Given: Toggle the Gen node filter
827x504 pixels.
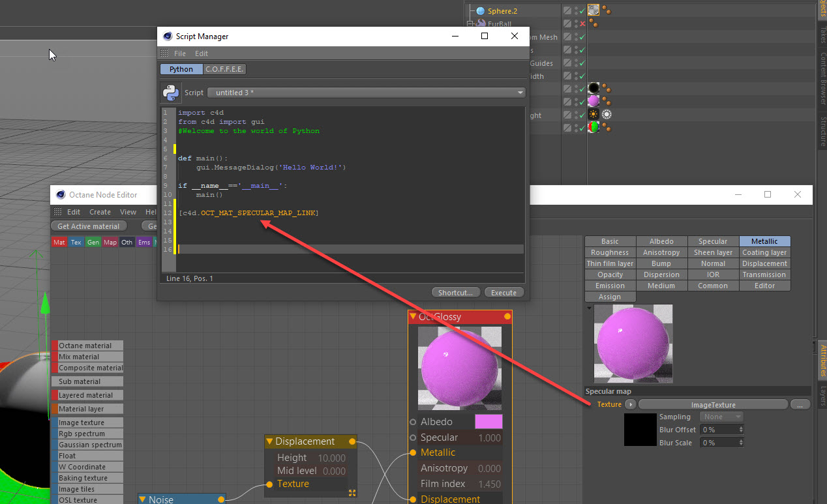Looking at the screenshot, I should [x=93, y=243].
